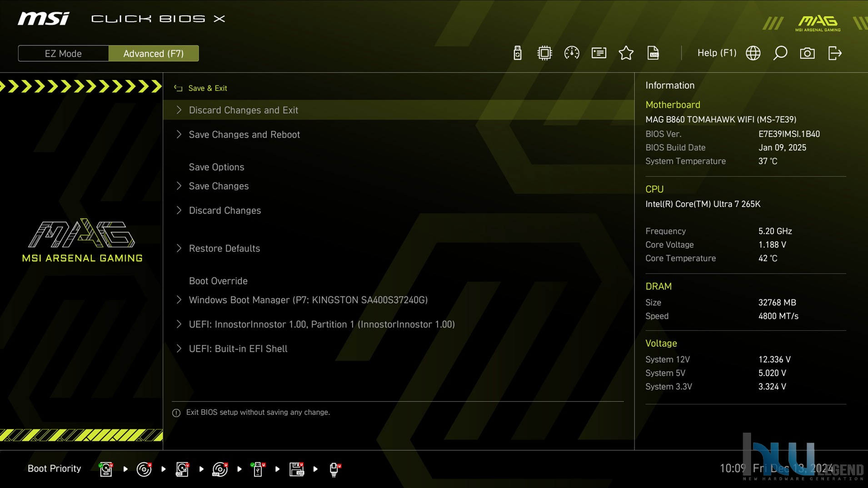Viewport: 868px width, 488px height.
Task: Click MAG B860 TOMAHAWK WIFI model text
Action: (721, 120)
